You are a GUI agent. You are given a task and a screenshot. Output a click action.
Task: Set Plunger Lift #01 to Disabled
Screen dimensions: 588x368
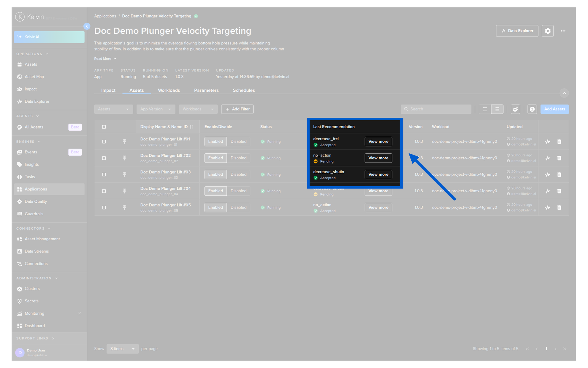(238, 142)
